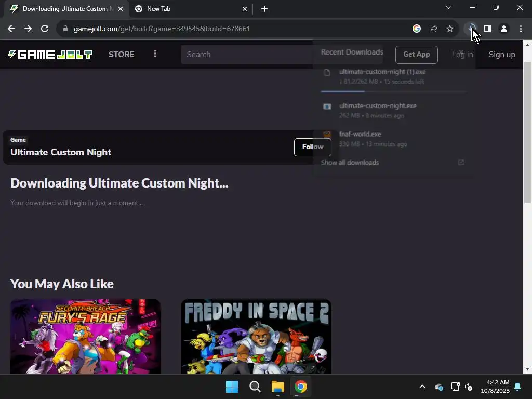The height and width of the screenshot is (399, 532).
Task: Click the page vertical scrollbar thumb
Action: [x=528, y=132]
